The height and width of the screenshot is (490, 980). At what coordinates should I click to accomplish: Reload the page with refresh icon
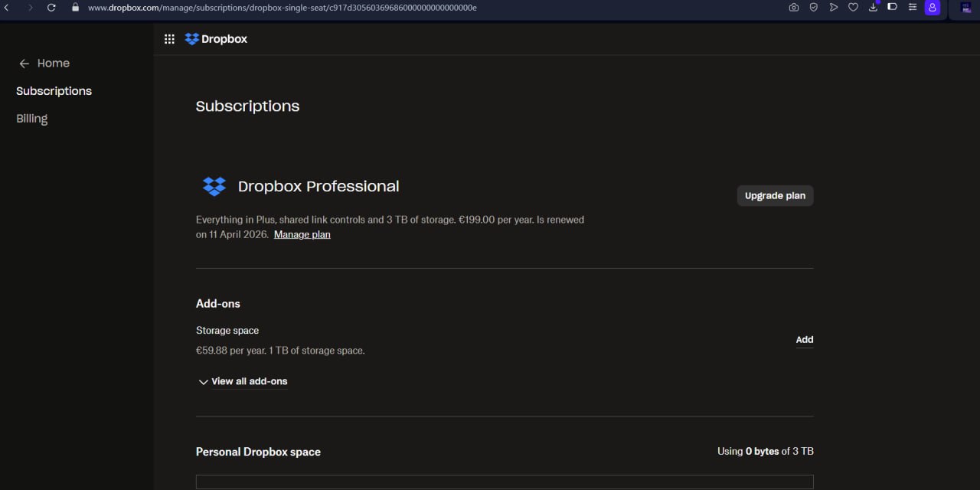tap(51, 8)
